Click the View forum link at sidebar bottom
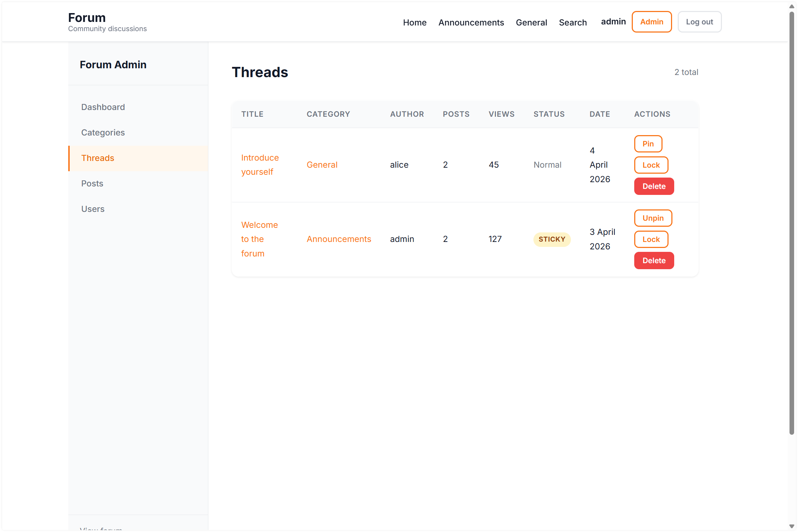The width and height of the screenshot is (798, 532). 101,528
